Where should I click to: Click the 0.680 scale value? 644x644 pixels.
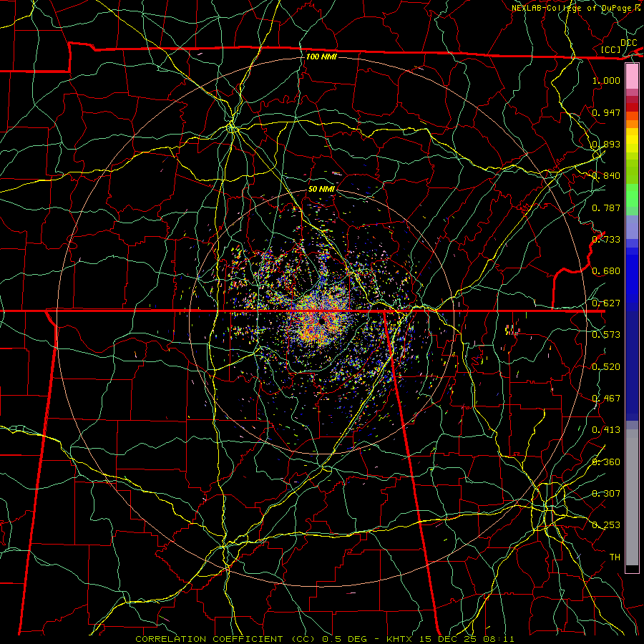point(606,271)
